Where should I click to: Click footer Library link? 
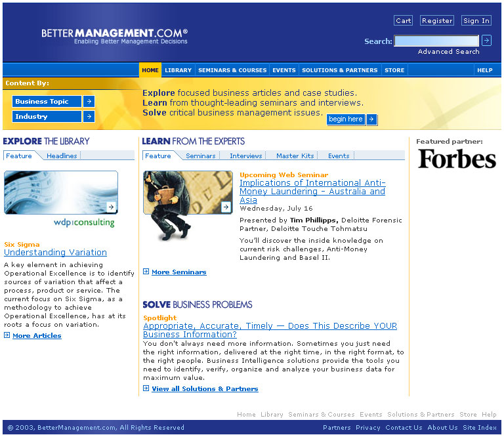[272, 414]
